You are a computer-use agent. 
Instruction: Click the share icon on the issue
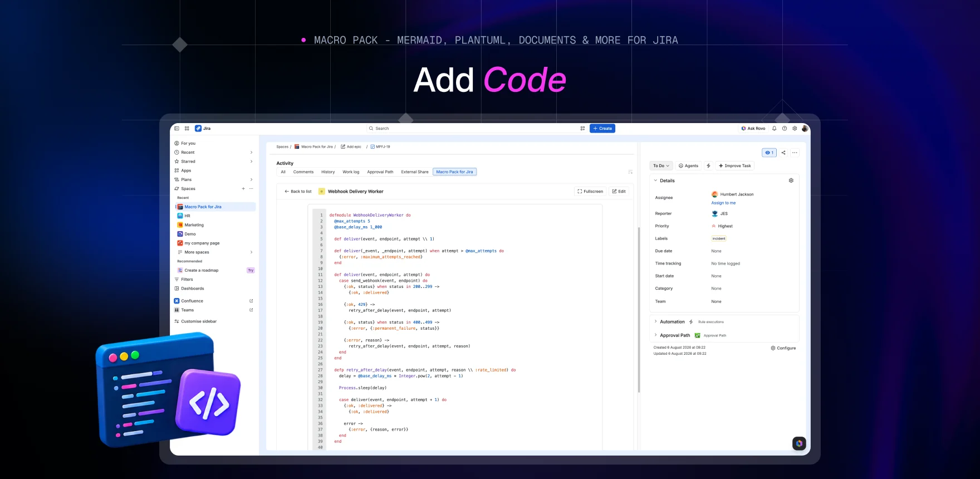point(783,153)
